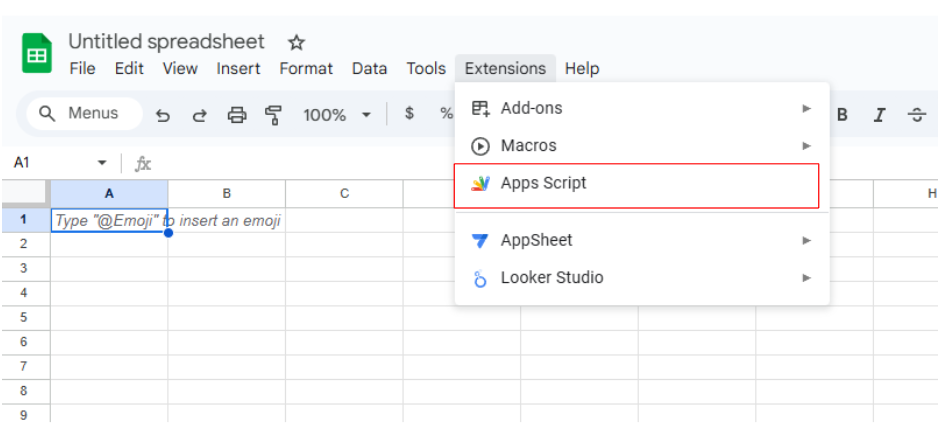Select the paint format roller icon
Image resolution: width=941 pixels, height=440 pixels.
pos(273,115)
